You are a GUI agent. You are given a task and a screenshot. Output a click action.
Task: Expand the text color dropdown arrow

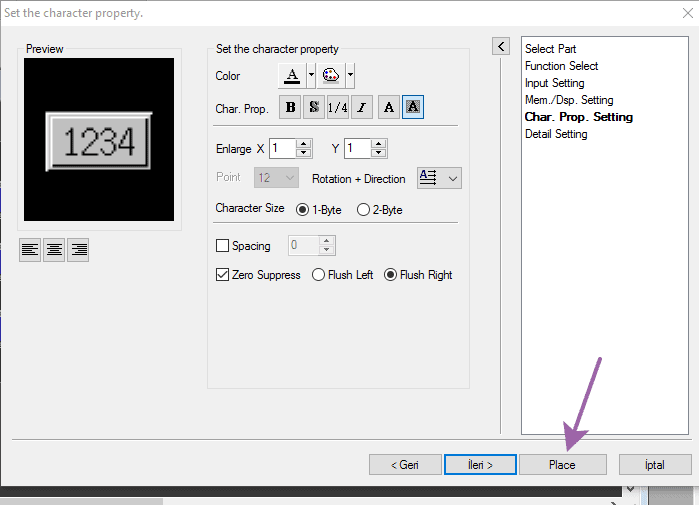311,75
